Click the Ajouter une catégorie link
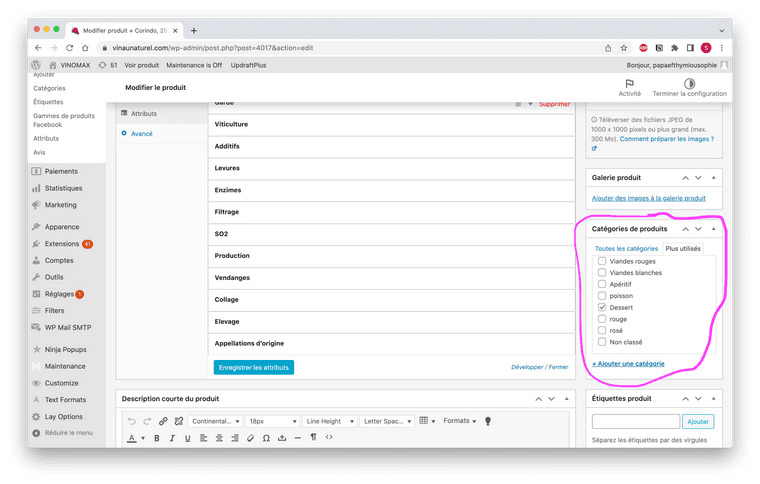The image size is (760, 484). [x=628, y=363]
